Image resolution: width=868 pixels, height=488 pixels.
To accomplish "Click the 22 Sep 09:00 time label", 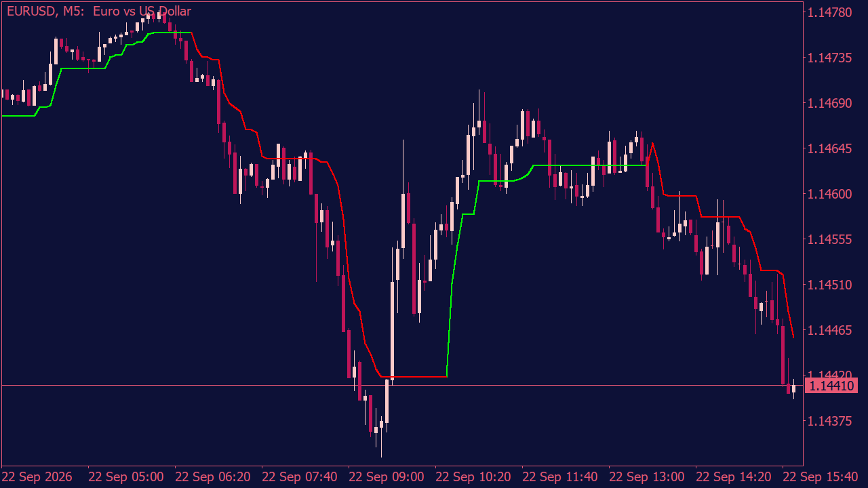I will (387, 476).
